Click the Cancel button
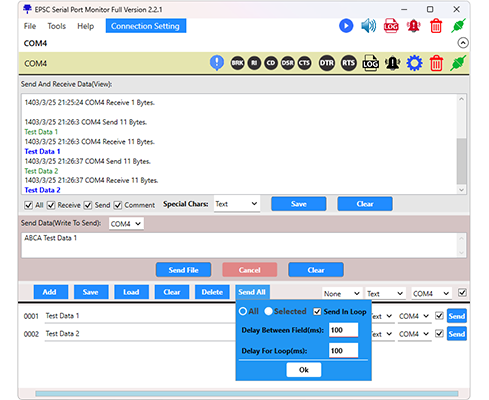Viewport: 489px width, 400px height. point(249,270)
